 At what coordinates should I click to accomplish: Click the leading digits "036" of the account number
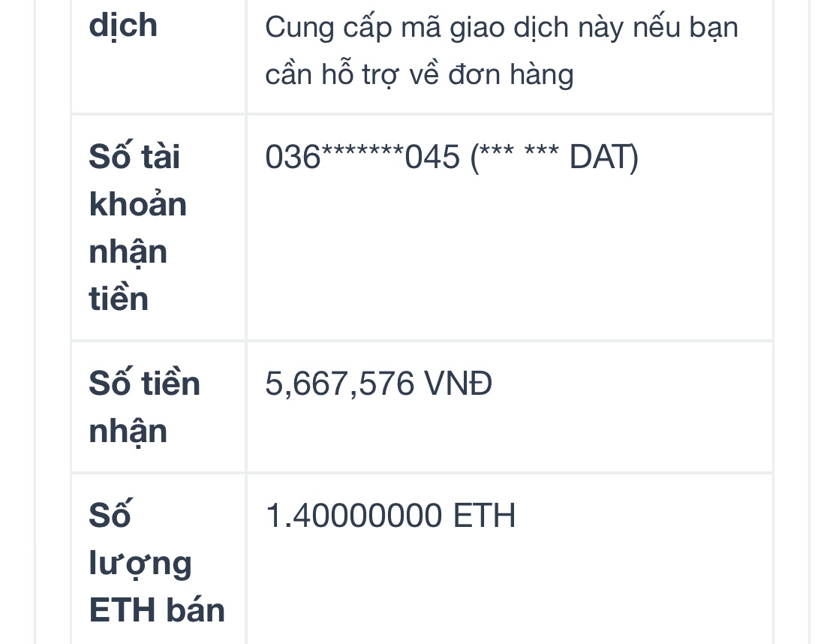coord(293,158)
